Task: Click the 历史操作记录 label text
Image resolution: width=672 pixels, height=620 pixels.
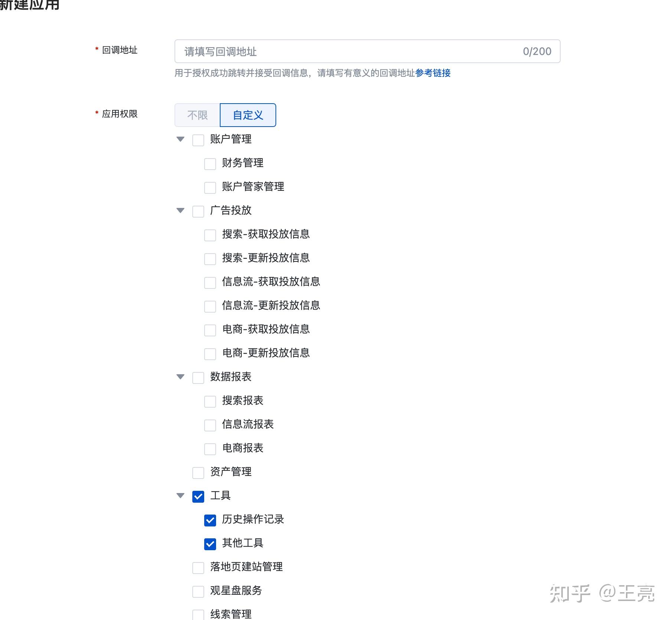Action: coord(253,519)
